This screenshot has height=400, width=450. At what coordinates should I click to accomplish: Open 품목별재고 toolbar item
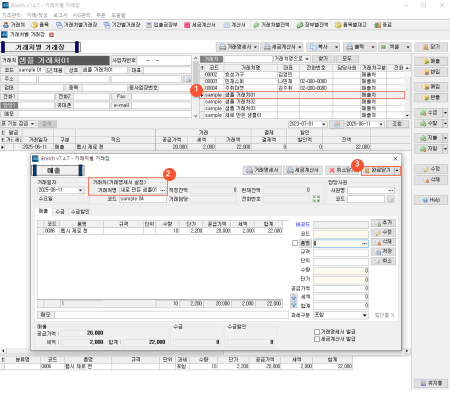pyautogui.click(x=351, y=25)
